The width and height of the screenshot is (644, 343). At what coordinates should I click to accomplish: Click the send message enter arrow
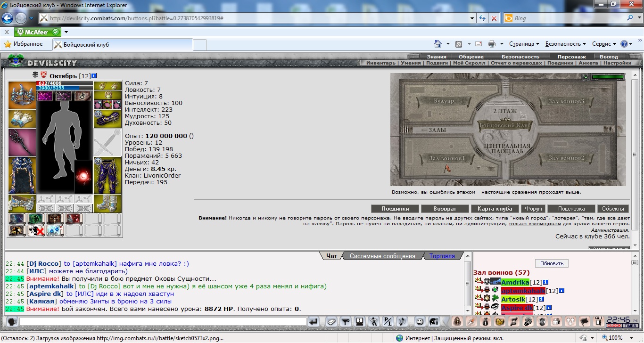click(x=314, y=322)
